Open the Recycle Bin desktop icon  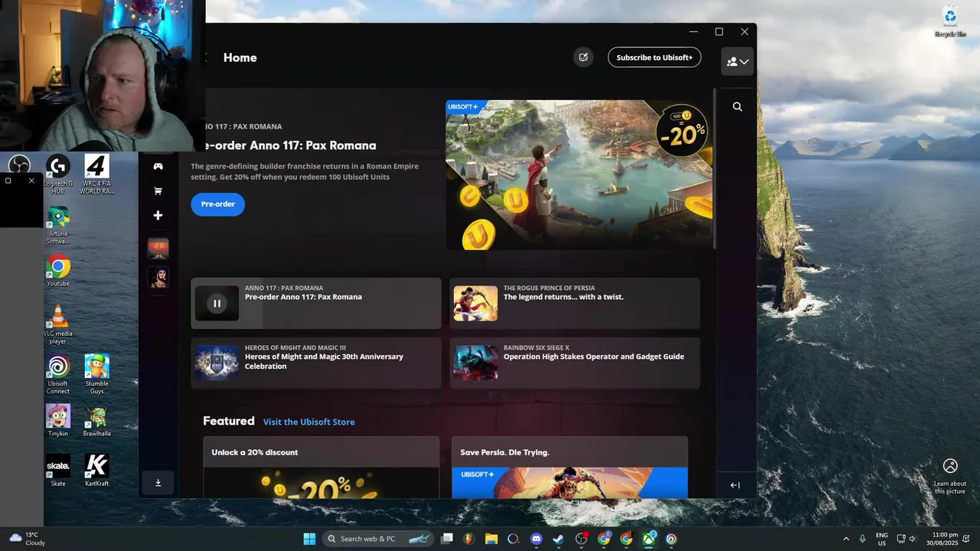(950, 21)
